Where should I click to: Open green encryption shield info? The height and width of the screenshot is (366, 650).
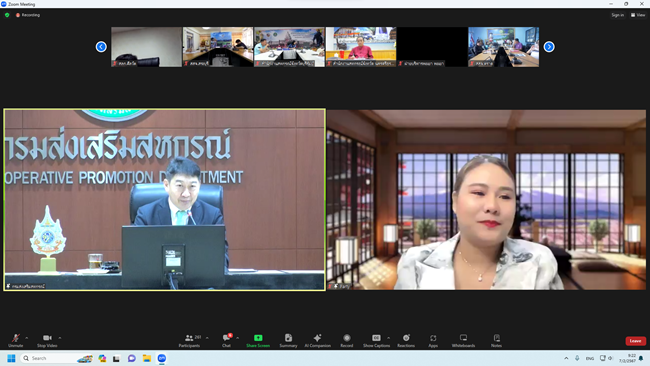7,15
